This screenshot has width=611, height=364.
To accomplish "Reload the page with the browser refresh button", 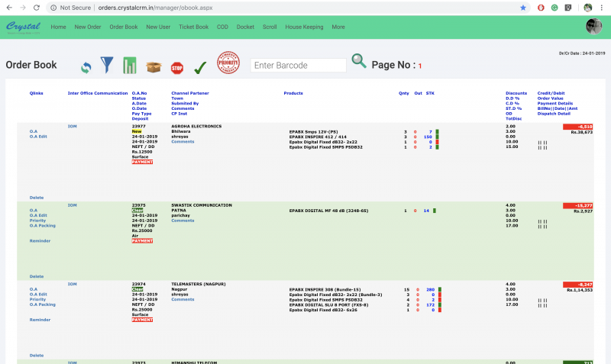I will tap(36, 8).
